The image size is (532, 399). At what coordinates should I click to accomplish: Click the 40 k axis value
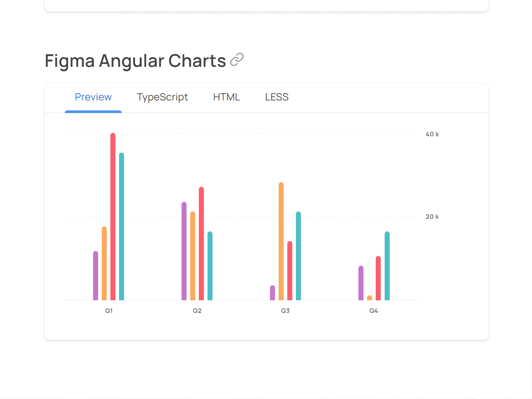coord(433,134)
